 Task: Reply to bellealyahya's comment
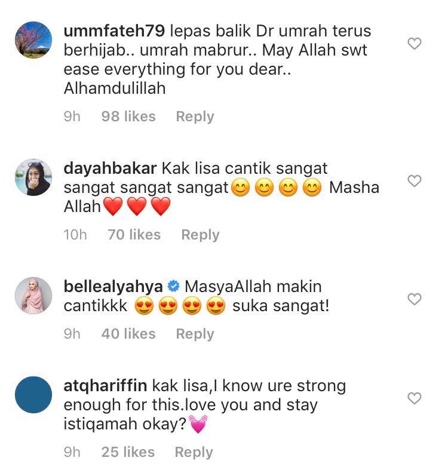[195, 334]
